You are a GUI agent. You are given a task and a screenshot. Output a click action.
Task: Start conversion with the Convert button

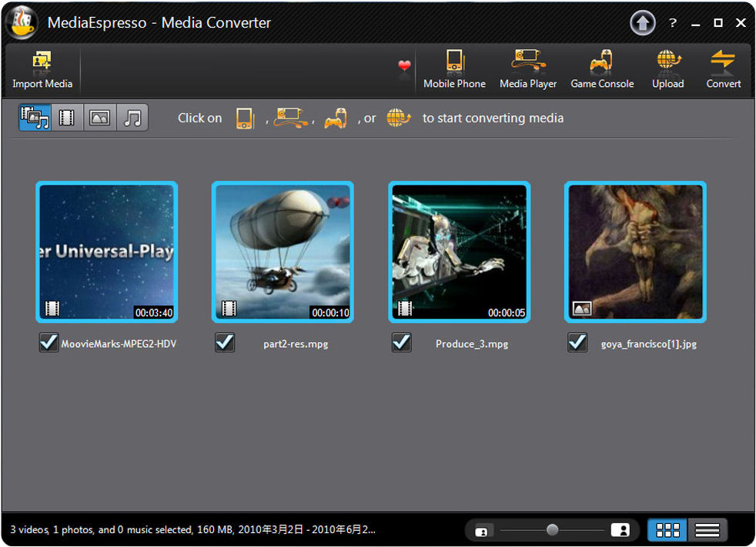723,62
